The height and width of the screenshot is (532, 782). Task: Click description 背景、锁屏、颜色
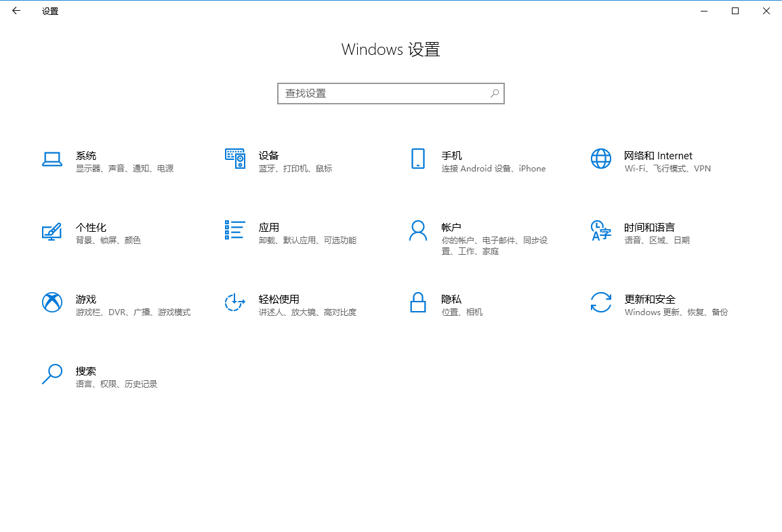(108, 241)
